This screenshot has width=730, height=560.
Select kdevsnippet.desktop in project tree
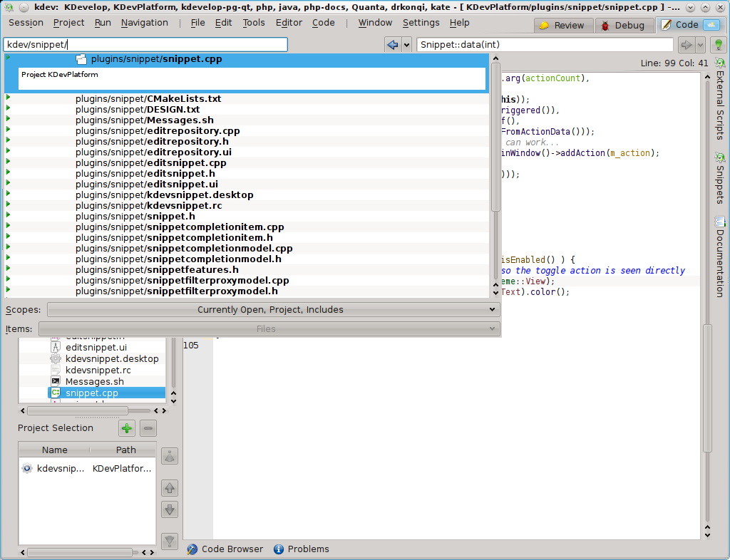coord(112,359)
